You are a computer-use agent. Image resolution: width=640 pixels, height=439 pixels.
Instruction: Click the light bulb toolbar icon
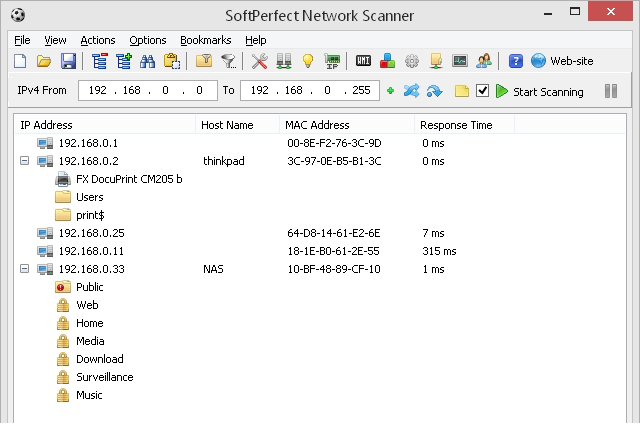point(308,61)
